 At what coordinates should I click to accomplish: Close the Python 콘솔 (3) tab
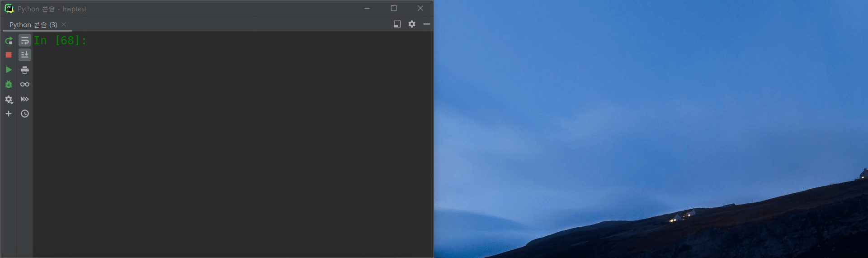64,24
